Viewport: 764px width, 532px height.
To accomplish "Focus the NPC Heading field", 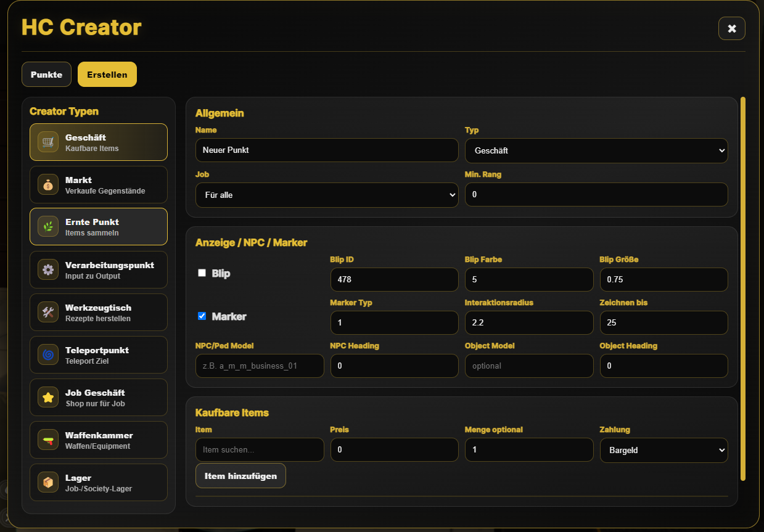I will 395,366.
